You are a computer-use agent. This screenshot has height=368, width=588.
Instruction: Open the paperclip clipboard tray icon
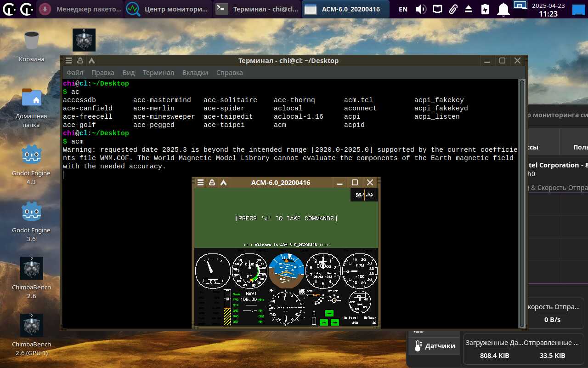pyautogui.click(x=453, y=9)
